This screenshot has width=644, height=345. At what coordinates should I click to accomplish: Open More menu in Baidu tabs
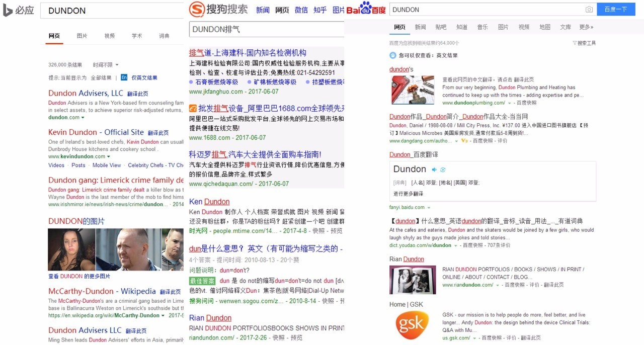[586, 27]
